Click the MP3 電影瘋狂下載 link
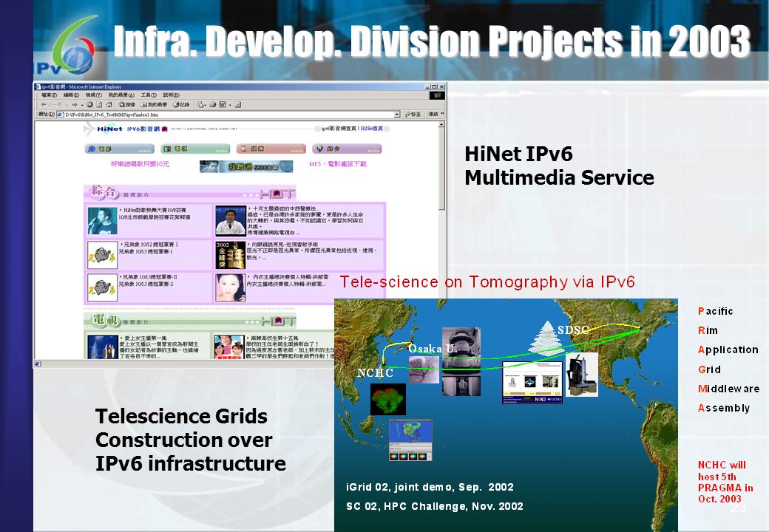Image resolution: width=769 pixels, height=532 pixels. point(338,164)
